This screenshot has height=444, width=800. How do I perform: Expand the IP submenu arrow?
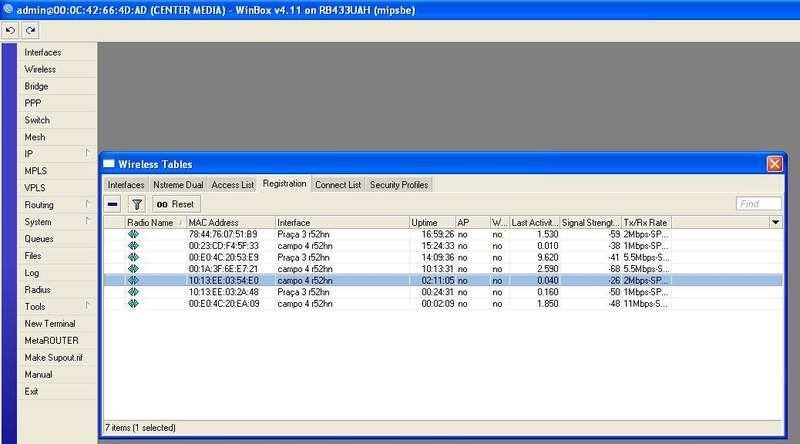click(87, 153)
